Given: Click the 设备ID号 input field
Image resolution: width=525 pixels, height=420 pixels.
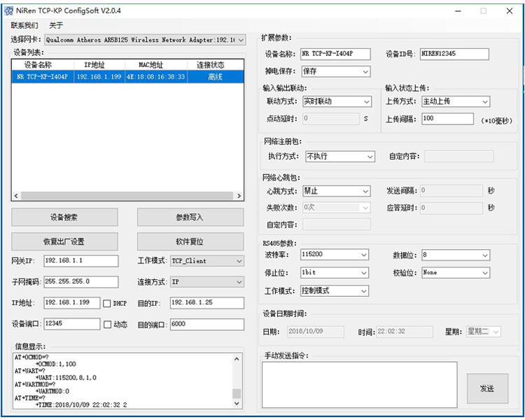Looking at the screenshot, I should pyautogui.click(x=454, y=54).
